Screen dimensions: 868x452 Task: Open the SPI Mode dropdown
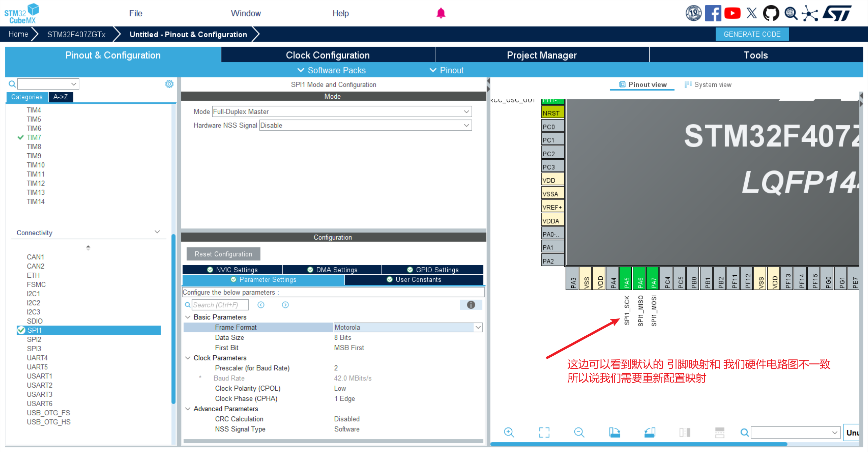click(466, 112)
